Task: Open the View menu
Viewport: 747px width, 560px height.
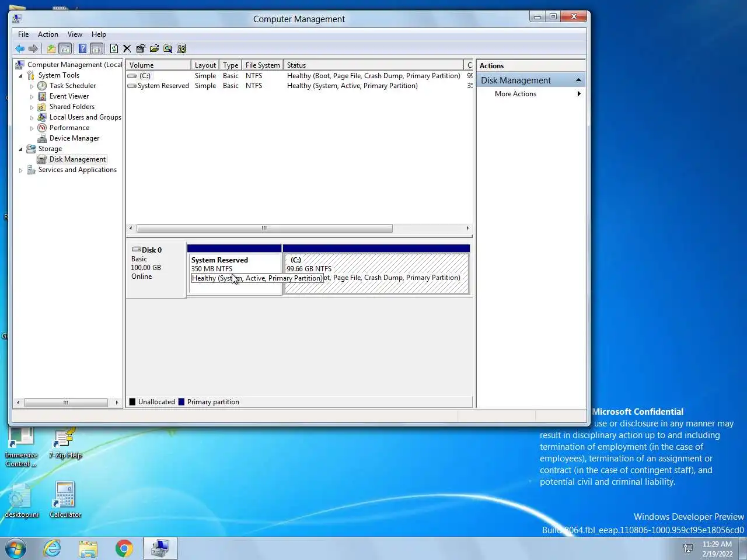Action: coord(75,34)
